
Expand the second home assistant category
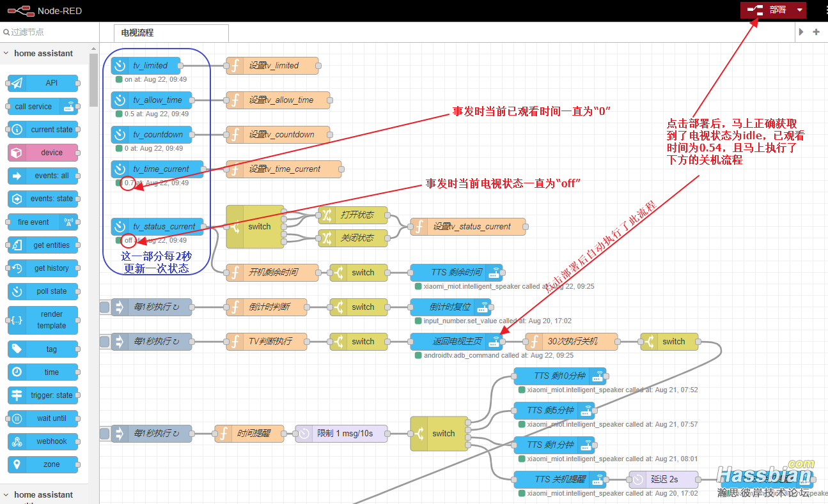pos(43,494)
